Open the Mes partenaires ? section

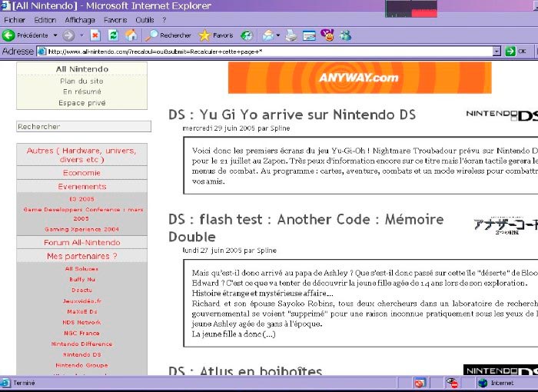pyautogui.click(x=81, y=256)
